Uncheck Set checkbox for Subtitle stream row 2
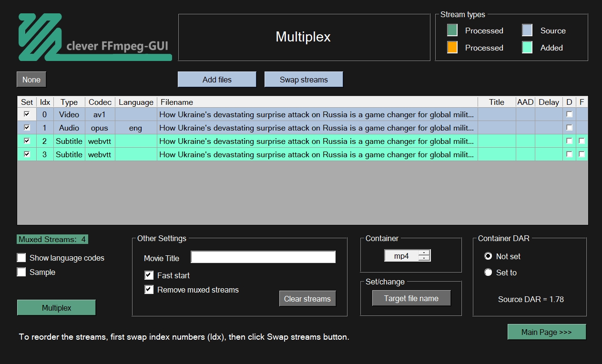The image size is (602, 364). click(27, 141)
